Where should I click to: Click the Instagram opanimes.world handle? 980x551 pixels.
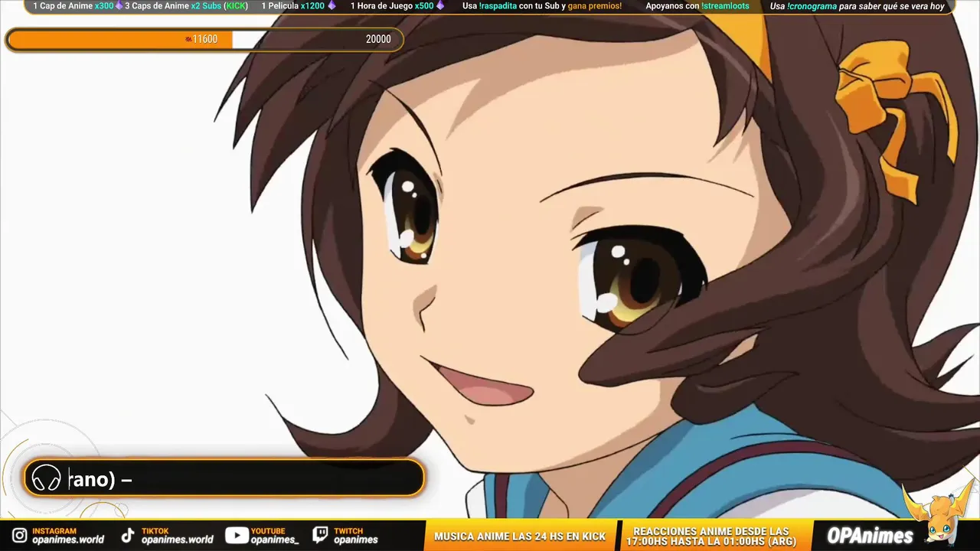[x=68, y=540]
